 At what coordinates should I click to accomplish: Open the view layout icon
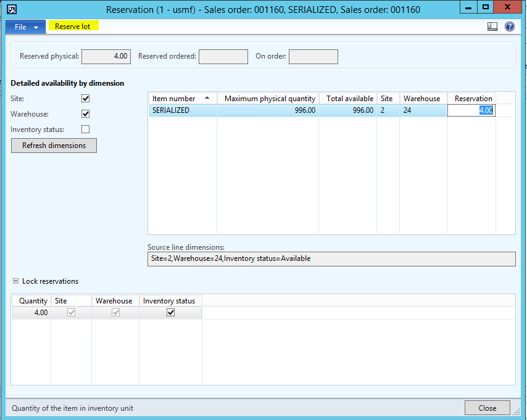pos(492,27)
